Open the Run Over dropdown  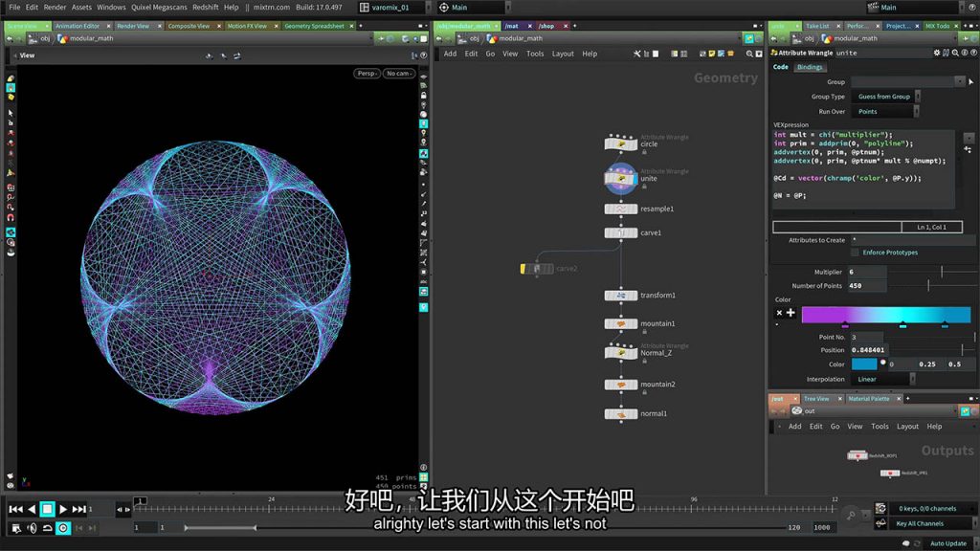point(885,111)
